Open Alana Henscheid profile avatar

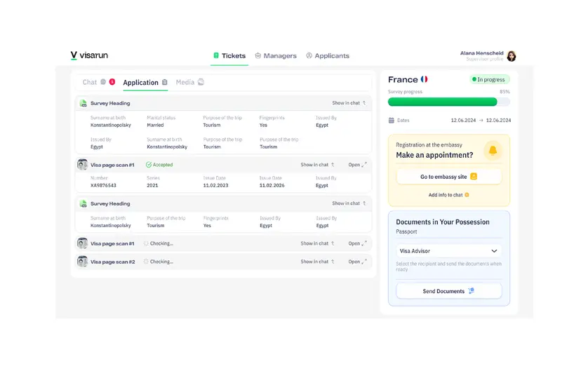click(511, 56)
